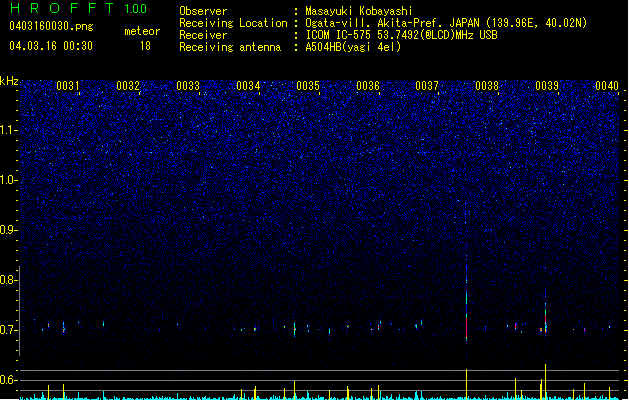Screen dimensions: 629x400
Task: Click the 0037 time marker
Action: point(427,85)
